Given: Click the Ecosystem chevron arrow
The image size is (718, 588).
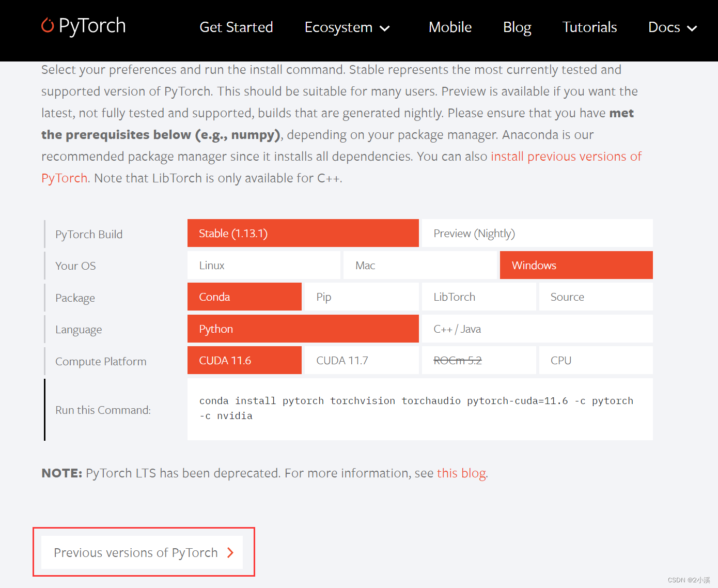Looking at the screenshot, I should click(x=385, y=29).
